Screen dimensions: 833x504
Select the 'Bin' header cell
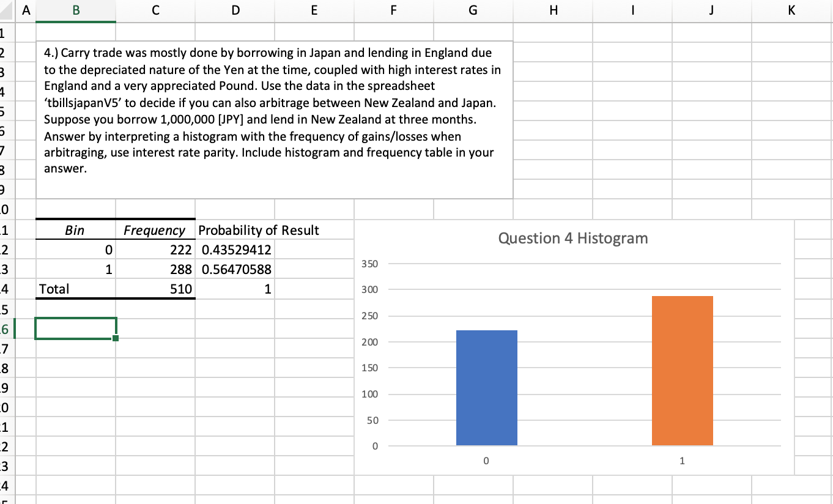coord(76,231)
